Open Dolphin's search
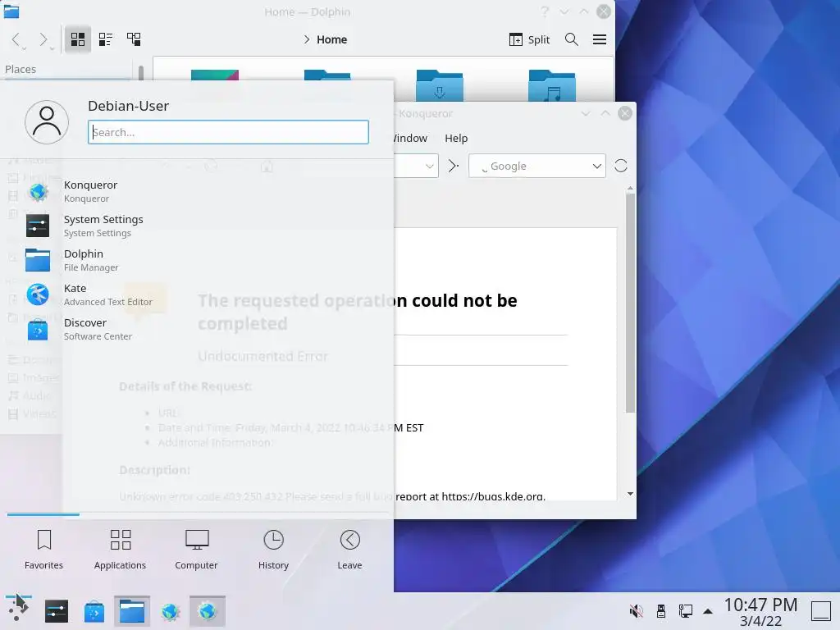 [572, 39]
